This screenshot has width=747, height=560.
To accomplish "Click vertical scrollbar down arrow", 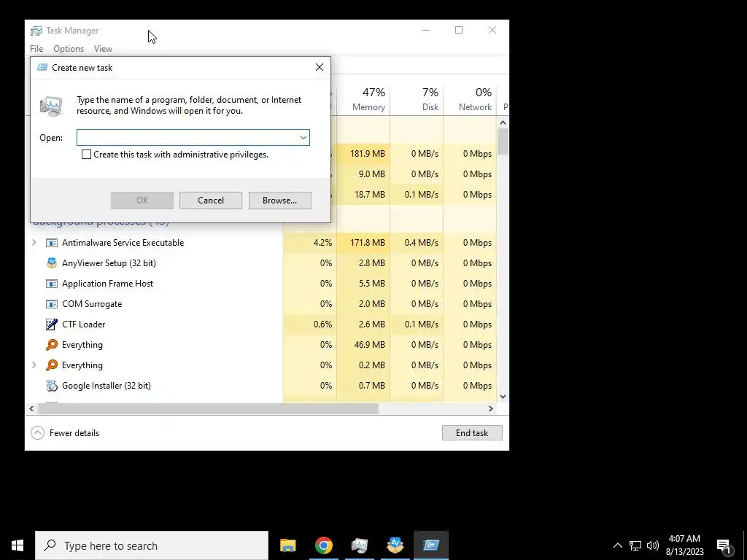I will [x=503, y=397].
